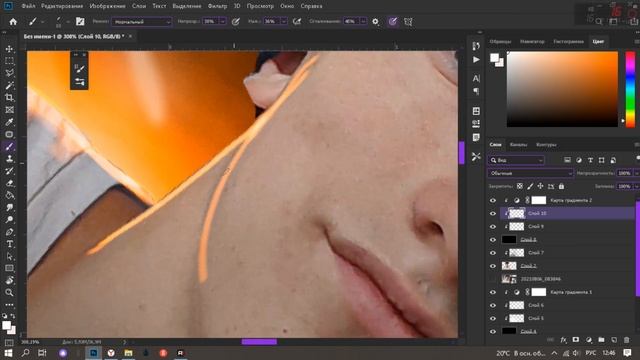
Task: Select the Clone Stamp tool
Action: click(x=9, y=159)
